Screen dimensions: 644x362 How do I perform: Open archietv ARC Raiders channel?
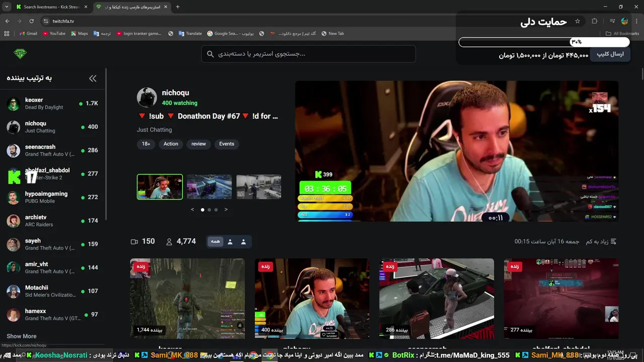coord(53,221)
